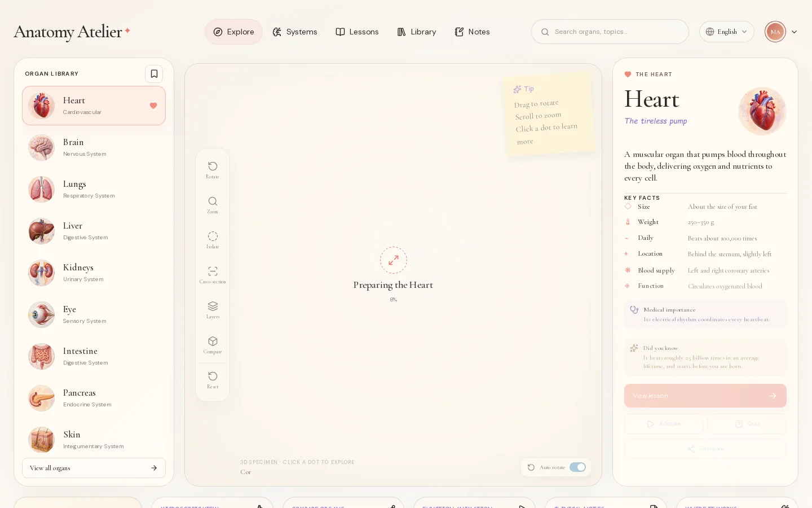Viewport: 812px width, 508px height.
Task: Select the Intestine organ thumbnail
Action: coord(42,356)
